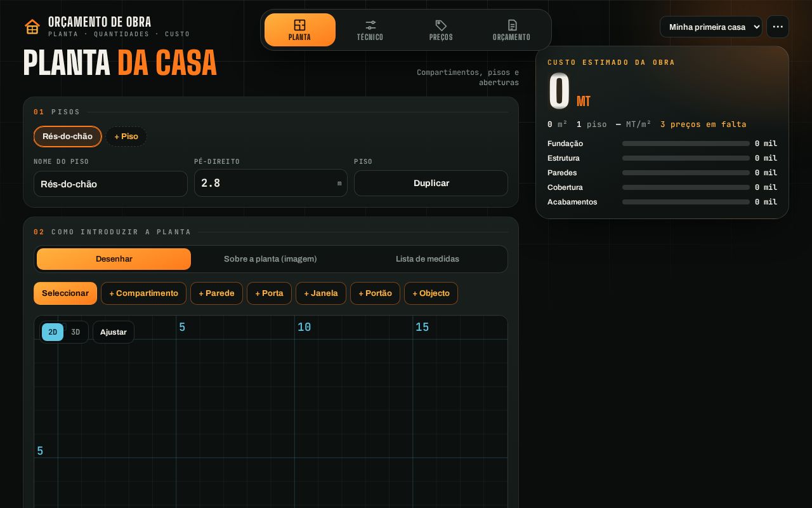Viewport: 812px width, 508px height.
Task: Switch to the Técnico tab
Action: 370,30
